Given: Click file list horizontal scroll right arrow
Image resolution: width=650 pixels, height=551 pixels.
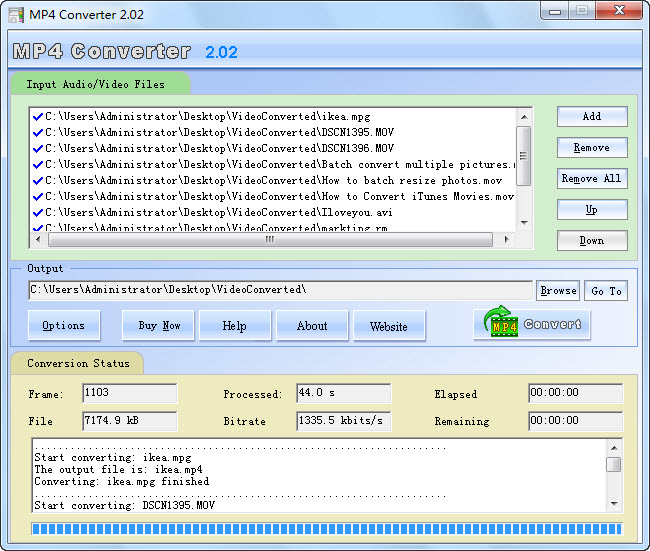Looking at the screenshot, I should [506, 239].
